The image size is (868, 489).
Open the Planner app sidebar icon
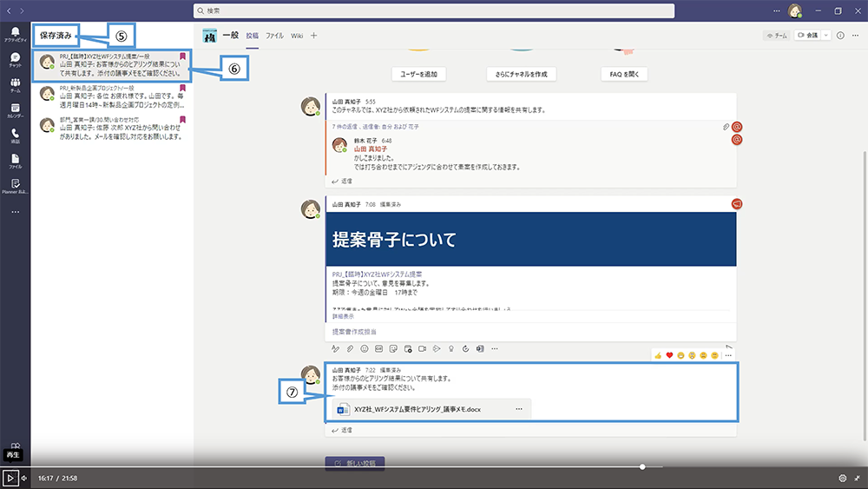(15, 186)
